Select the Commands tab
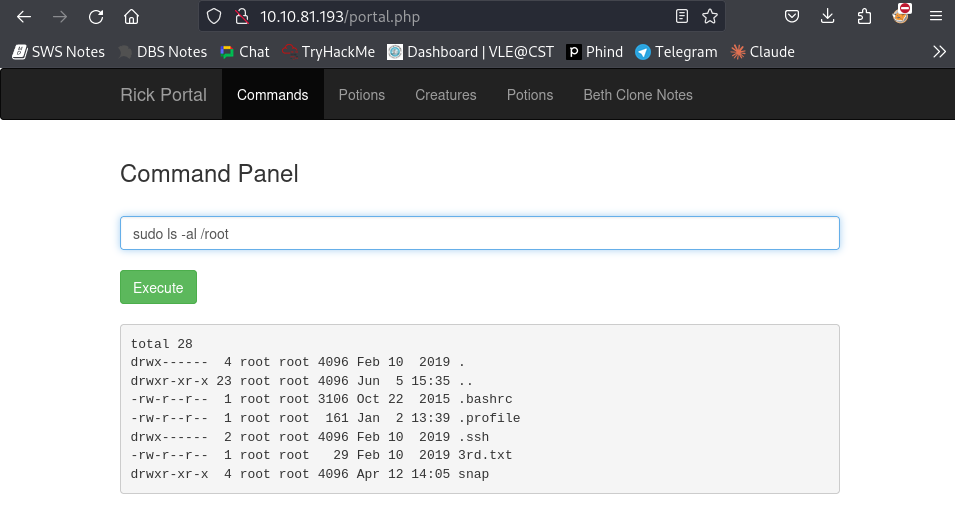The width and height of the screenshot is (955, 507). [272, 94]
